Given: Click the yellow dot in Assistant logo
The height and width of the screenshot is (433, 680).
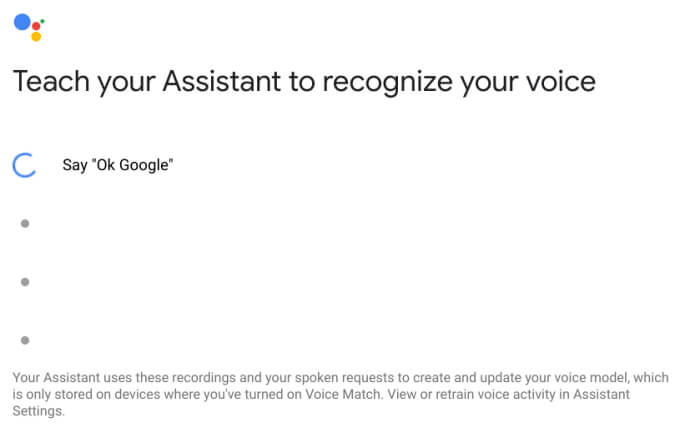Looking at the screenshot, I should coord(36,37).
